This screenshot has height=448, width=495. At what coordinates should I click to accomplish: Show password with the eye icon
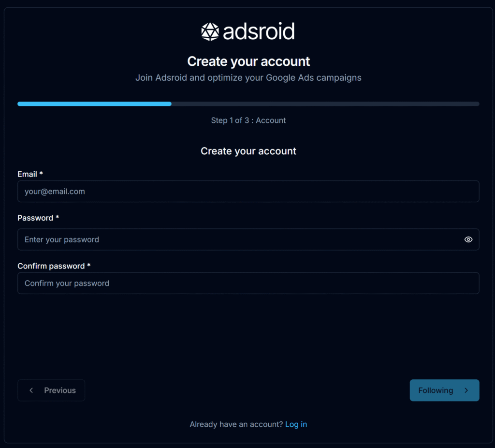pyautogui.click(x=468, y=239)
